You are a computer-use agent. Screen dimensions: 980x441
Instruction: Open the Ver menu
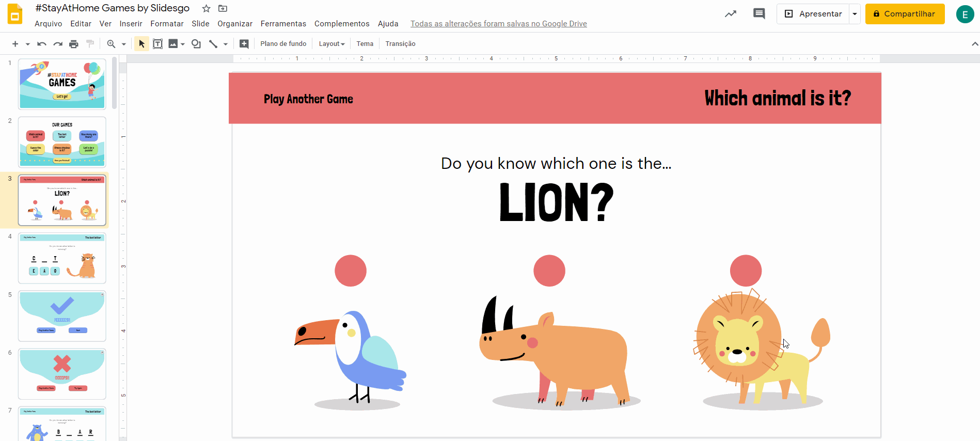pyautogui.click(x=105, y=24)
